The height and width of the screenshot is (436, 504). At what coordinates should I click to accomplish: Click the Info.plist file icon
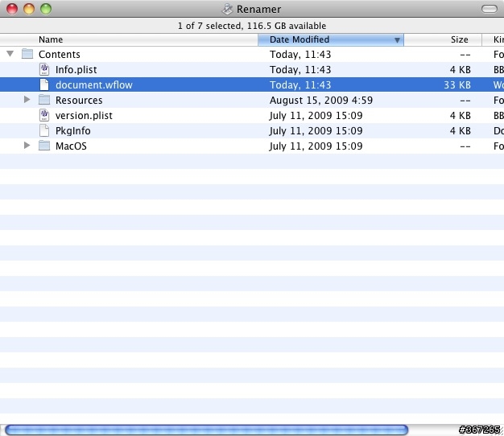click(x=44, y=69)
